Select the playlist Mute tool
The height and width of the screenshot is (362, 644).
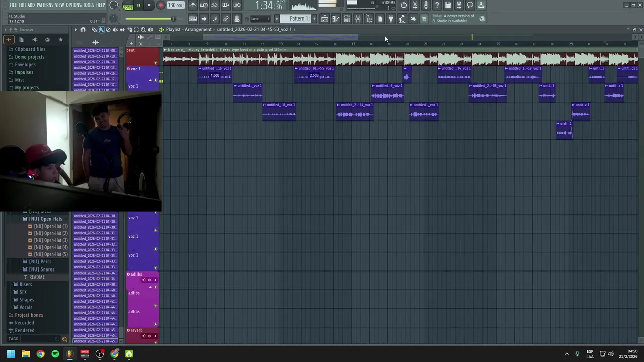[115, 30]
